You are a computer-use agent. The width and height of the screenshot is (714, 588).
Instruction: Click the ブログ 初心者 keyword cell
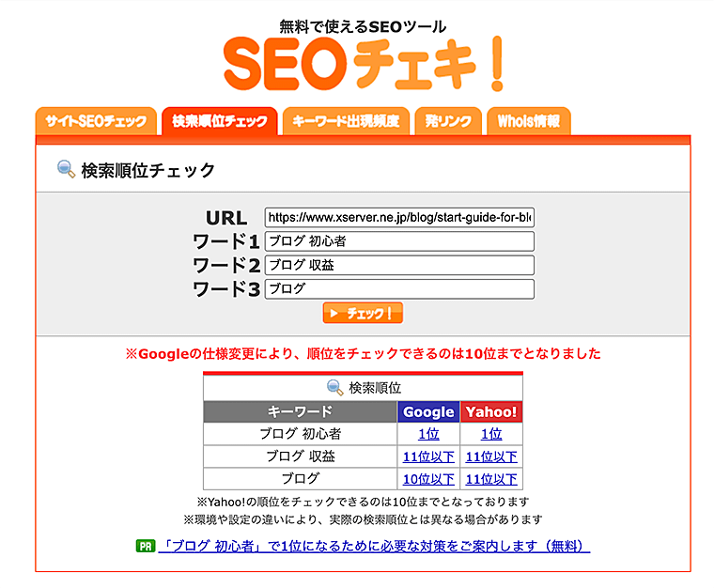300,434
